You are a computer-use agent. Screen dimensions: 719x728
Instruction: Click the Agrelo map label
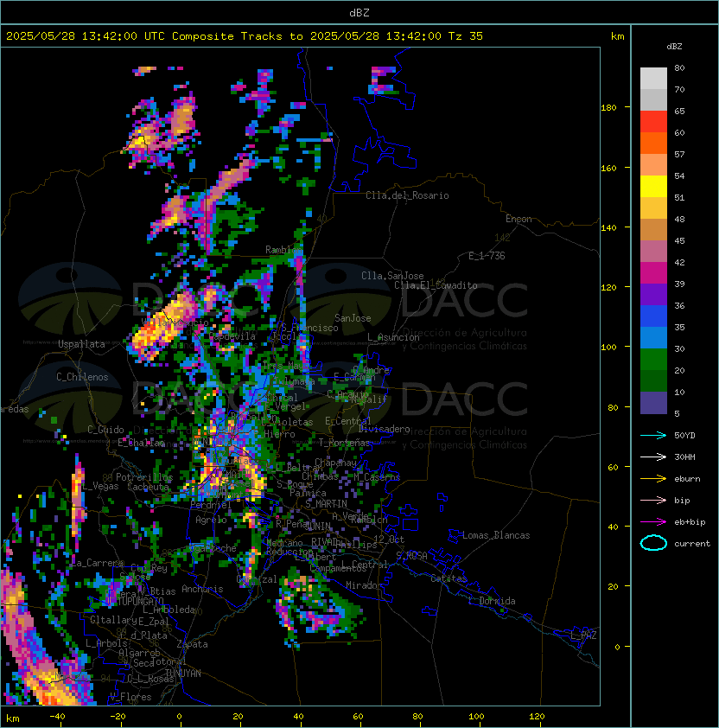pos(211,520)
